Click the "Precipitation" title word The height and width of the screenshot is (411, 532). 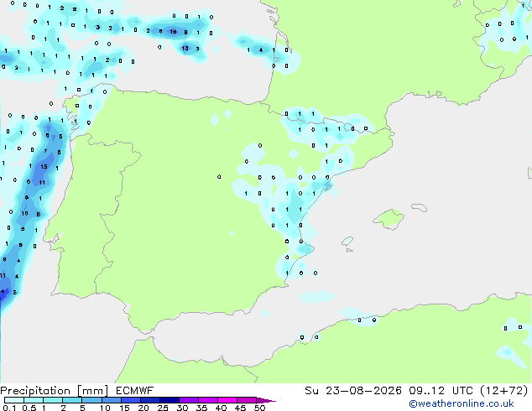coord(35,391)
